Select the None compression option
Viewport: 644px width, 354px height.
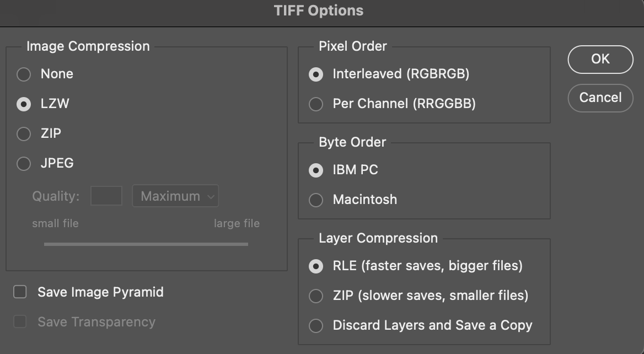pos(23,74)
